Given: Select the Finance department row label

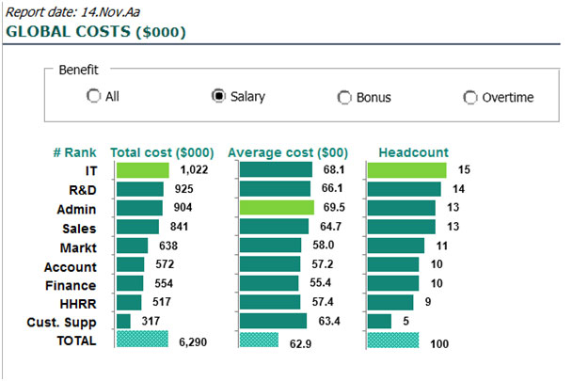Looking at the screenshot, I should pos(71,285).
